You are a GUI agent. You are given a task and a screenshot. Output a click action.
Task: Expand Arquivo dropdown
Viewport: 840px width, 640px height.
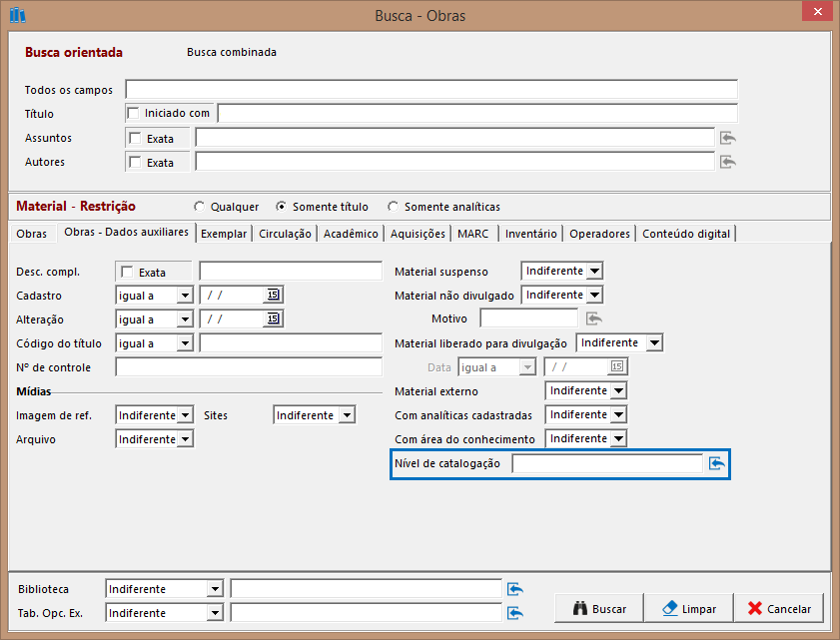tap(185, 439)
